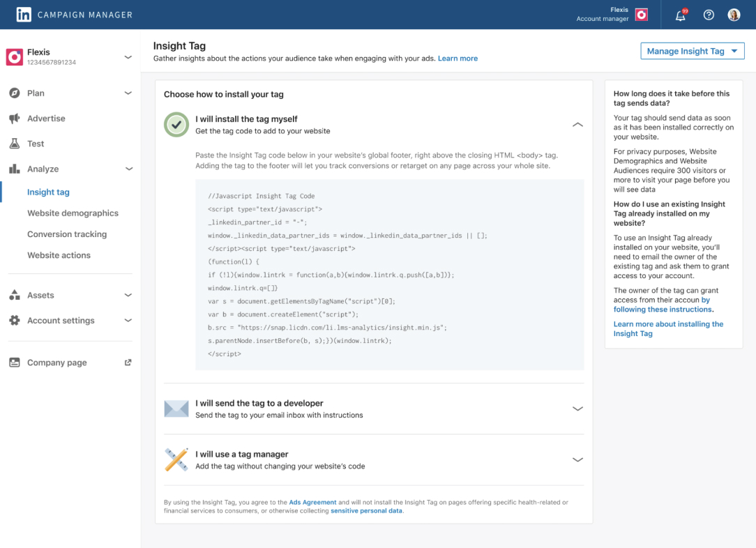
Task: Click the pencil and ruler tag manager icon
Action: (x=176, y=459)
